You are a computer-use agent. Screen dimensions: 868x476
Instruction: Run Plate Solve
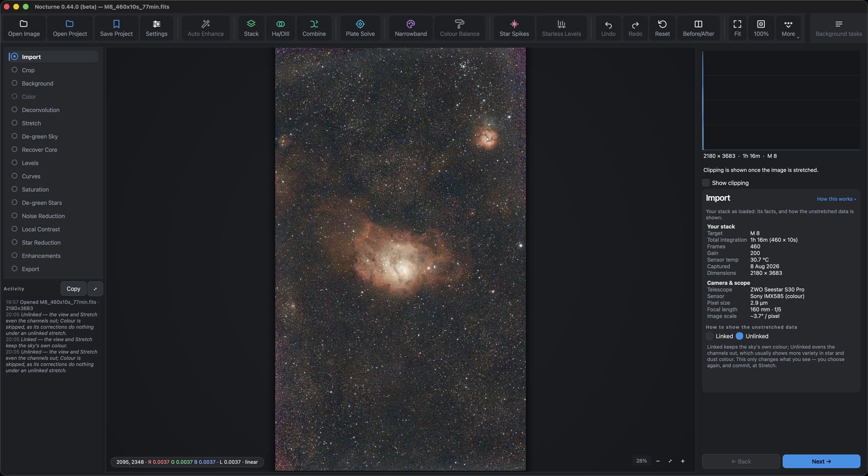pos(360,28)
